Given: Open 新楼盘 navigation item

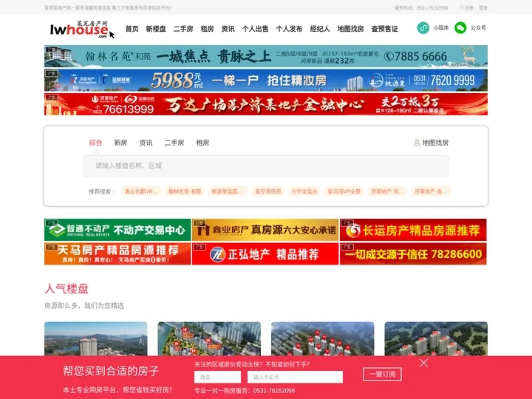Looking at the screenshot, I should coord(156,29).
